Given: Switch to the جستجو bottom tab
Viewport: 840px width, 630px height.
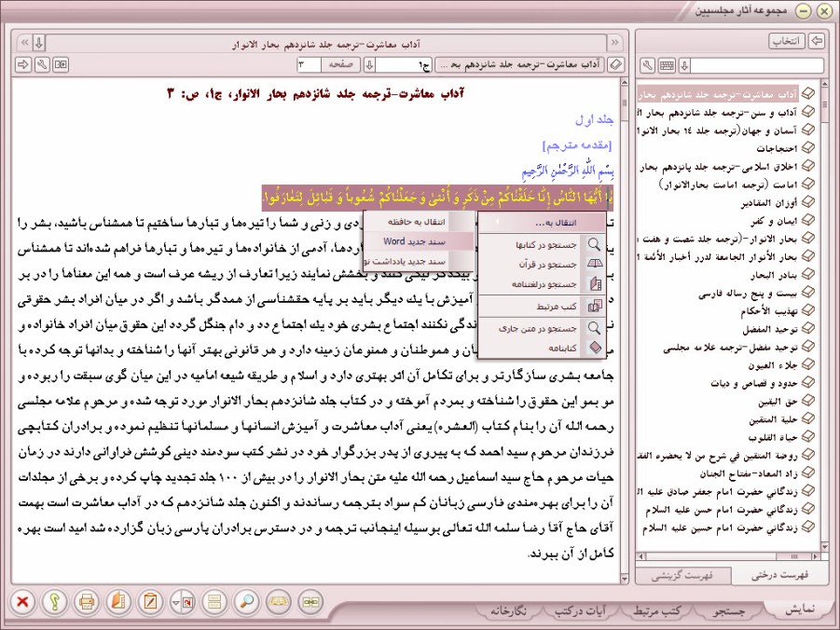Looking at the screenshot, I should [x=728, y=609].
